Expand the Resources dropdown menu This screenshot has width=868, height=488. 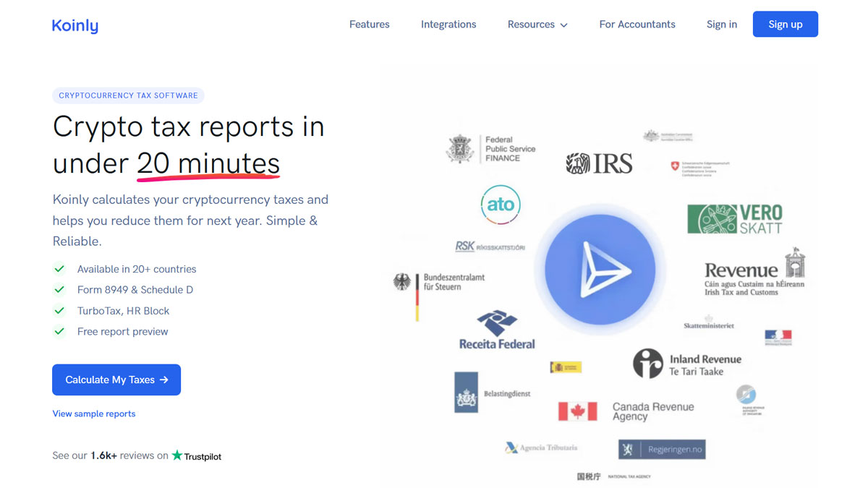pyautogui.click(x=537, y=24)
